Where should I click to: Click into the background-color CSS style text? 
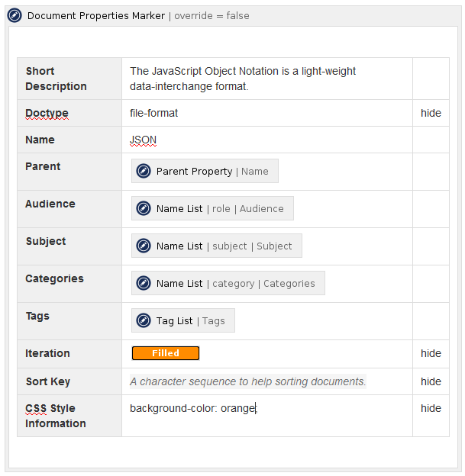192,408
